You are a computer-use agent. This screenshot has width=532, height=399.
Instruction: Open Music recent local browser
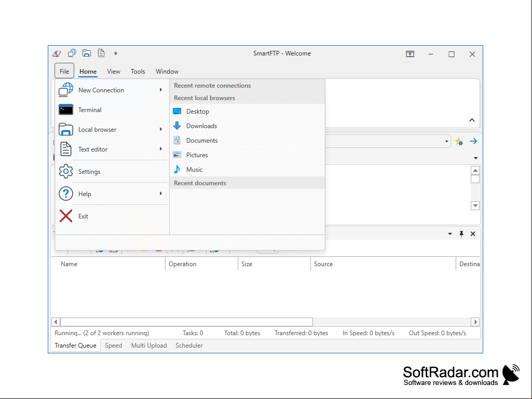click(x=247, y=170)
